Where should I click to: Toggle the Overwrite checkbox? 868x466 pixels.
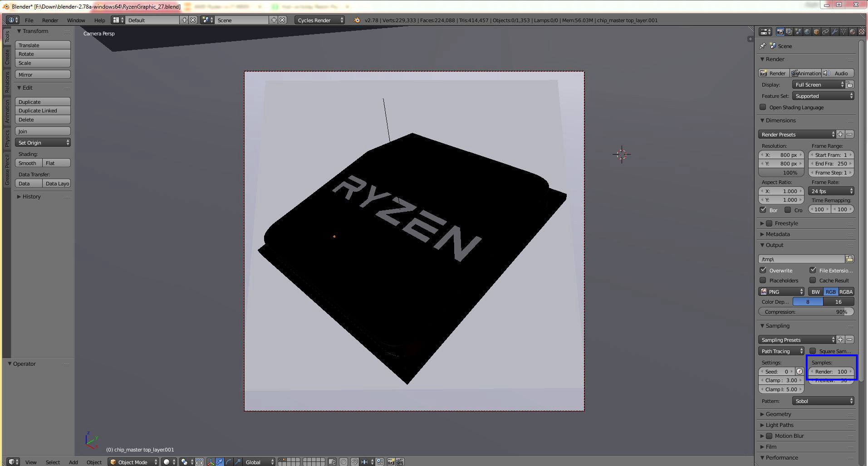[763, 270]
